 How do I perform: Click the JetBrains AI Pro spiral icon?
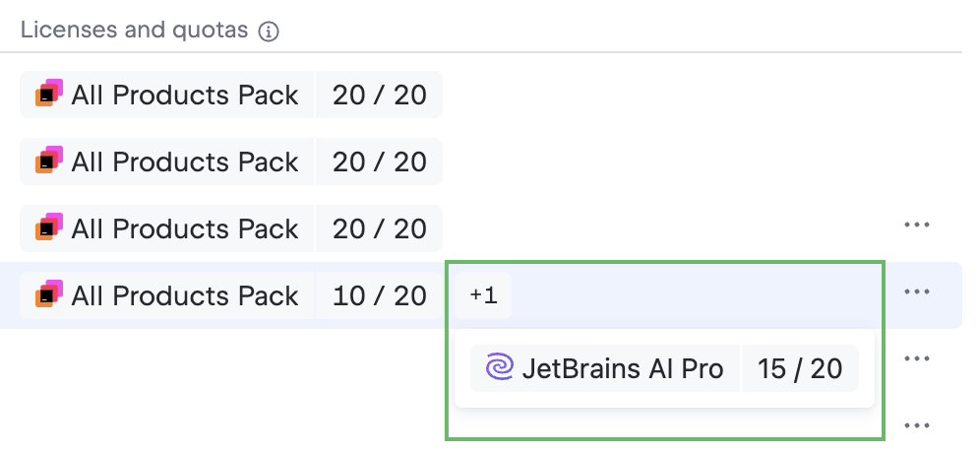pyautogui.click(x=500, y=368)
